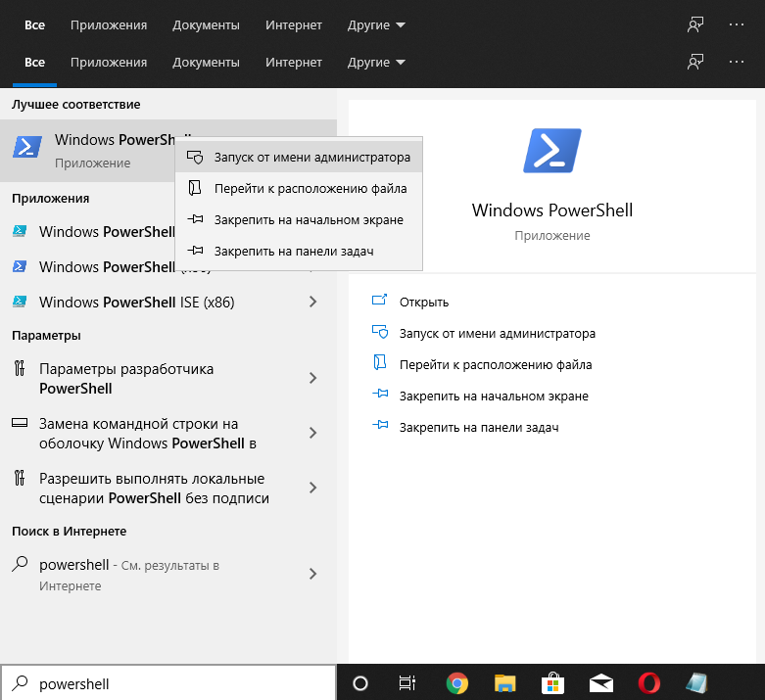
Task: Click the large PowerShell logo in preview pane
Action: click(552, 150)
